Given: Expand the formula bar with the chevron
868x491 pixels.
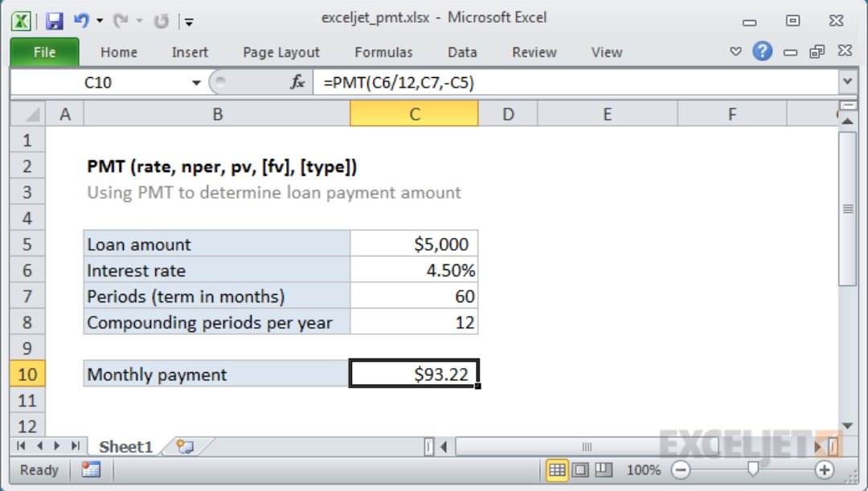Looking at the screenshot, I should [847, 82].
